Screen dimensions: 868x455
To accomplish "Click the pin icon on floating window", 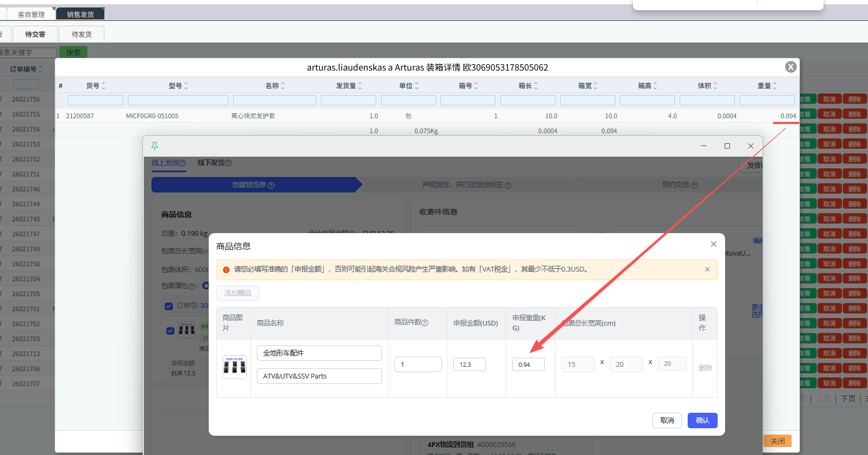I will 155,145.
